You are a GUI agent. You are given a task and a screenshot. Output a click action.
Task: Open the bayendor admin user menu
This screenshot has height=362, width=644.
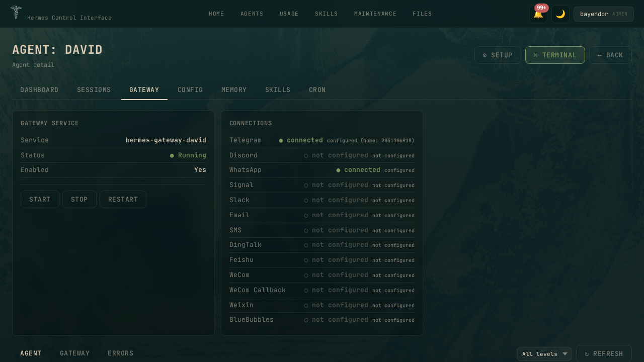tap(603, 14)
